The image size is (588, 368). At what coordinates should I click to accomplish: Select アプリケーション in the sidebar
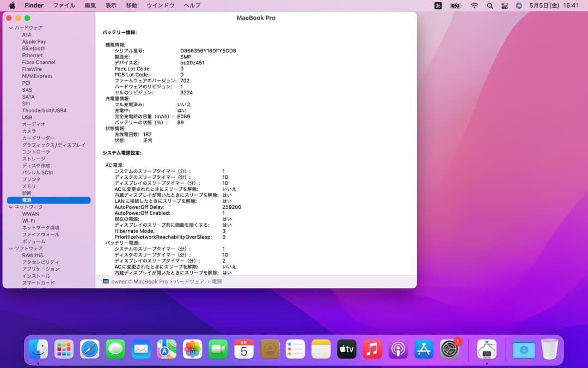tap(40, 269)
